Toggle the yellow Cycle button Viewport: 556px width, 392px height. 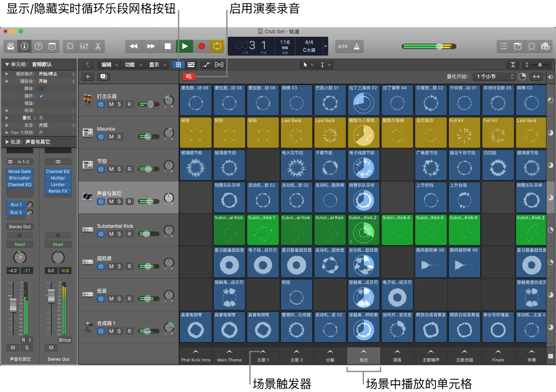(x=218, y=46)
